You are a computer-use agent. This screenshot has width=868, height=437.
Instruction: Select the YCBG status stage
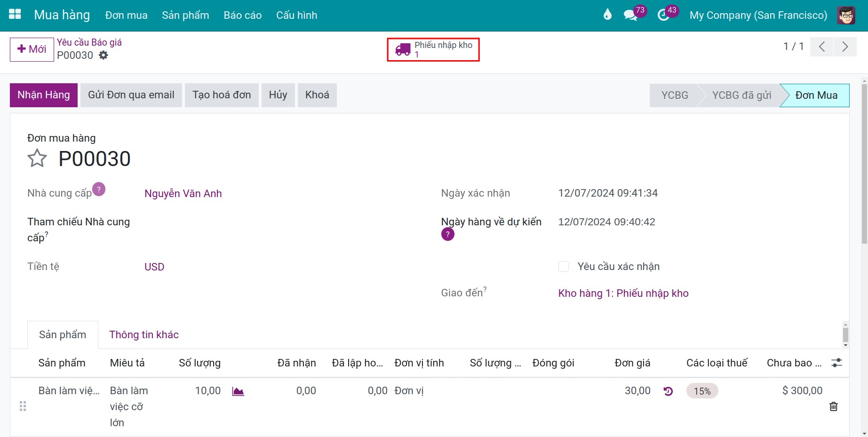[675, 95]
